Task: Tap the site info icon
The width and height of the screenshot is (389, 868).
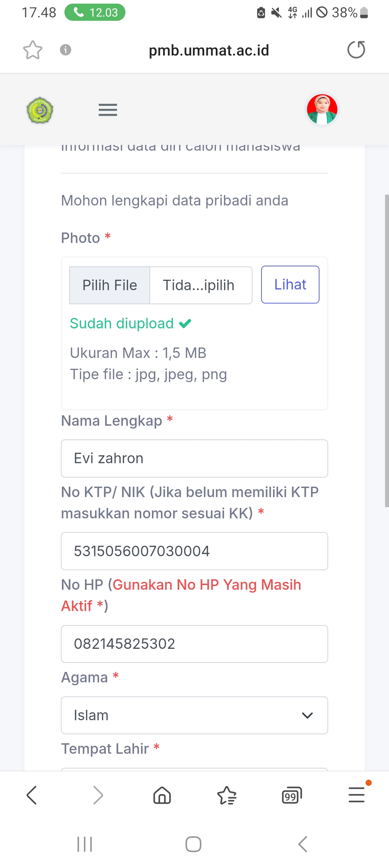Action: 66,50
